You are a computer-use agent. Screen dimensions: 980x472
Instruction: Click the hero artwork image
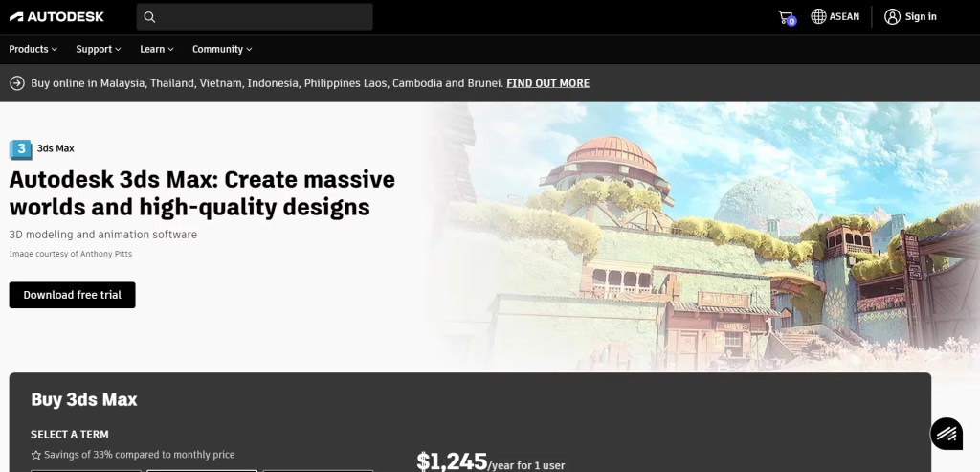pos(705,236)
